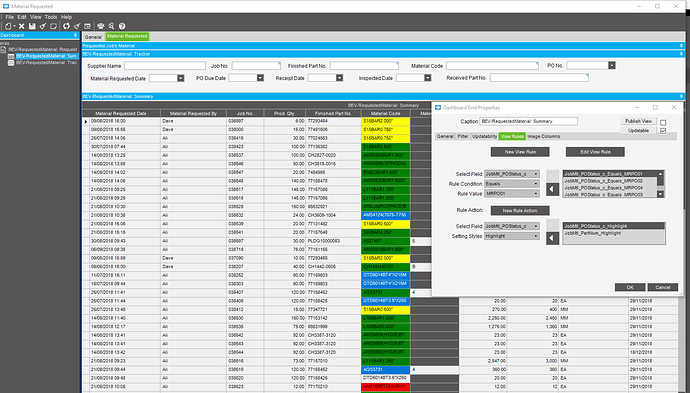Open the Tools menu
Viewport: 690px width, 393px height.
[51, 17]
